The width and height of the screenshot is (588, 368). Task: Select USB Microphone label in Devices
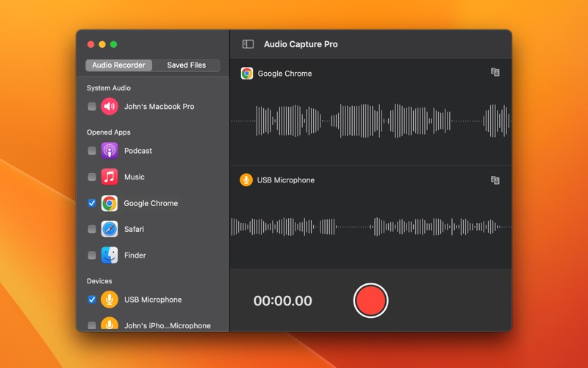(153, 300)
